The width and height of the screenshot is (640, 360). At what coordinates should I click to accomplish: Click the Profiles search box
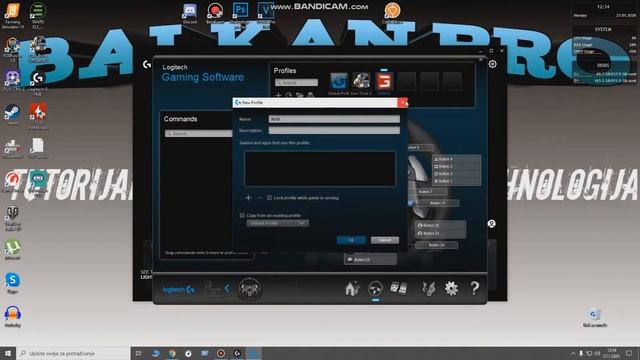point(296,83)
